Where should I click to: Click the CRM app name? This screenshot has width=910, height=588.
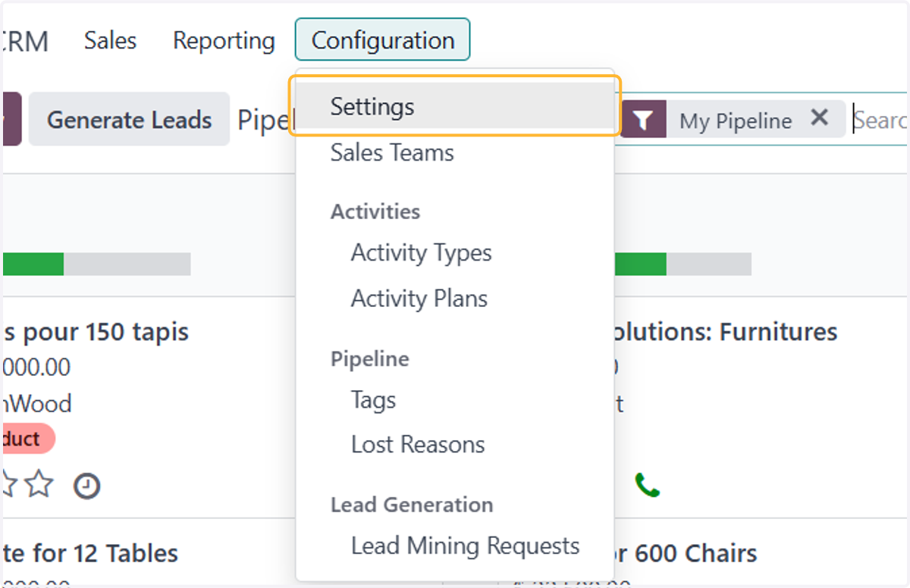pos(25,41)
